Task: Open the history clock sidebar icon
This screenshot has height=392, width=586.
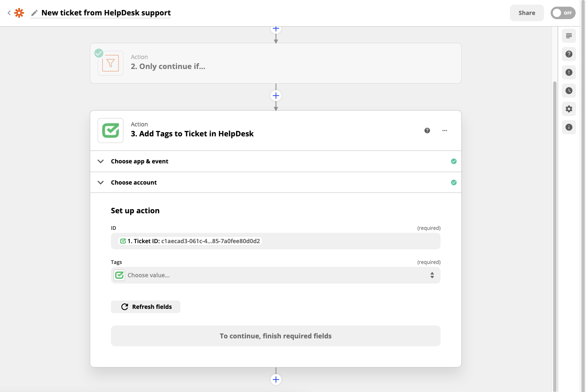Action: (x=569, y=91)
